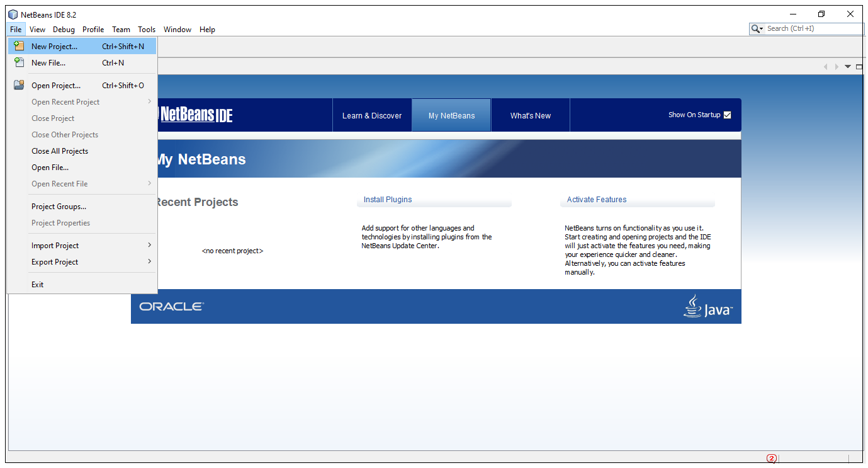
Task: Open the Team menu
Action: pos(121,29)
